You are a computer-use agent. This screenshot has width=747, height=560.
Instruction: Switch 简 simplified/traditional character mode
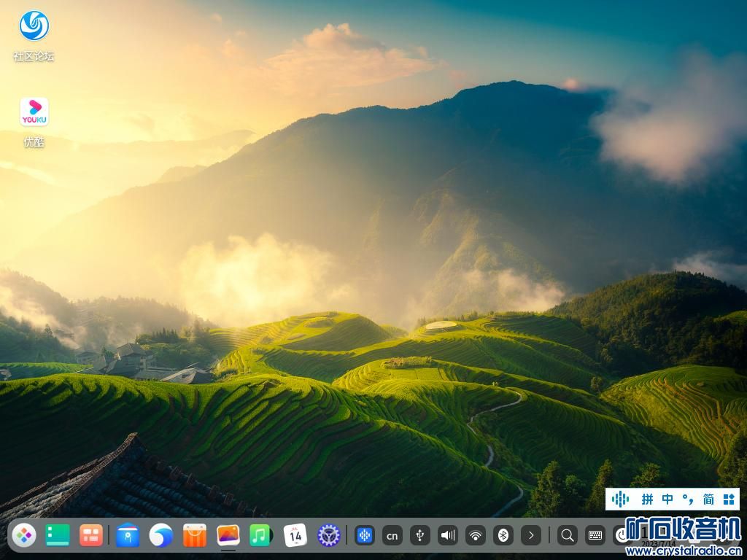708,499
